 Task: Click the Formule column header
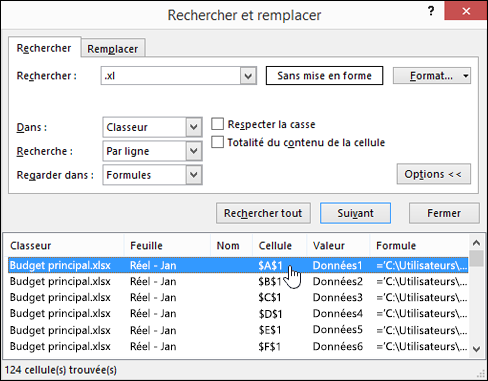point(419,246)
